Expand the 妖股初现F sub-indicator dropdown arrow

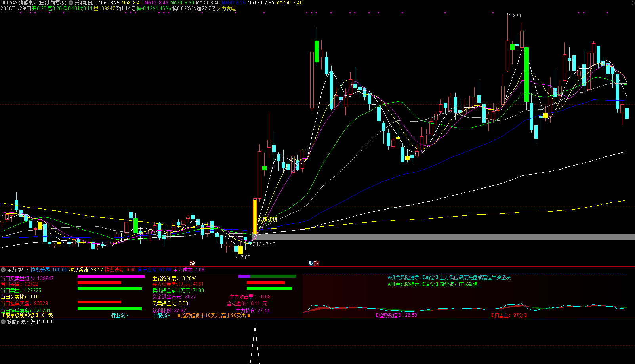point(3,322)
